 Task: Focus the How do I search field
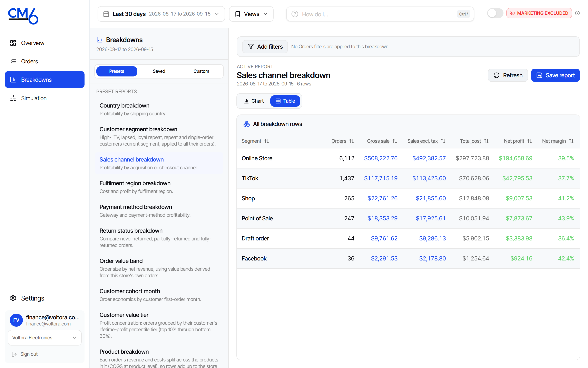tap(380, 14)
